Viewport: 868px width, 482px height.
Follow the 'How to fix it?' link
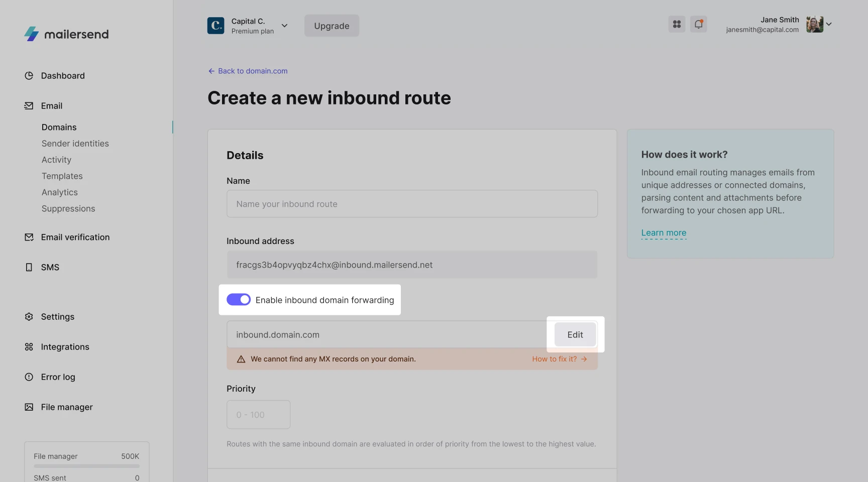(x=559, y=359)
